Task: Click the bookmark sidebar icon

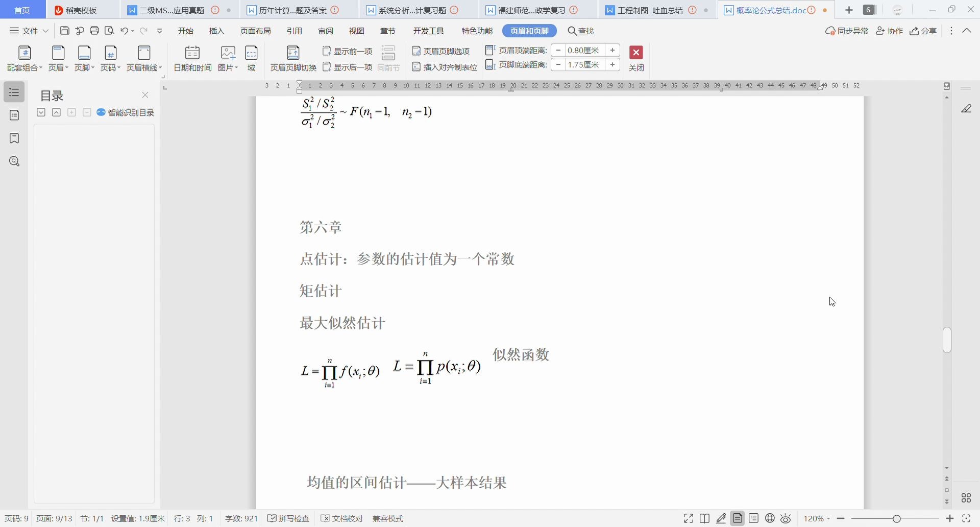Action: pyautogui.click(x=14, y=138)
